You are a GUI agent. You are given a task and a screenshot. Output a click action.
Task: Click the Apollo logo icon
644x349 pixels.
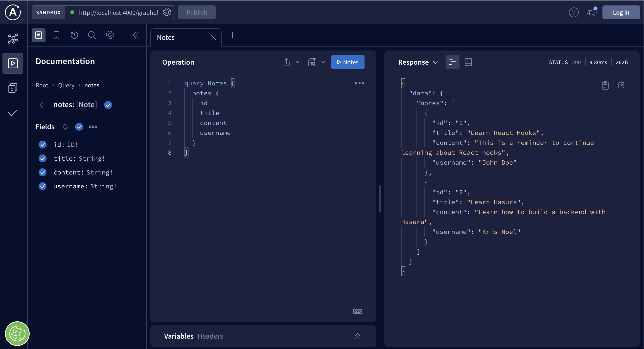[x=13, y=12]
